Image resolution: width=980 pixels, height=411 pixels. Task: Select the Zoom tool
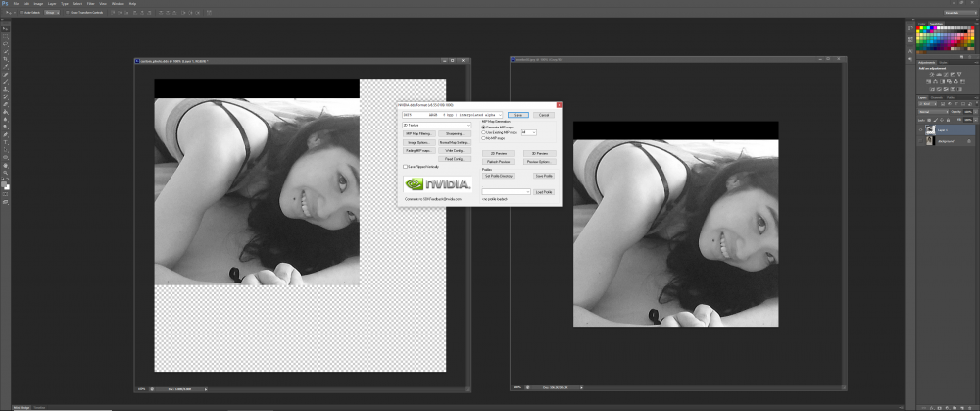pyautogui.click(x=6, y=172)
